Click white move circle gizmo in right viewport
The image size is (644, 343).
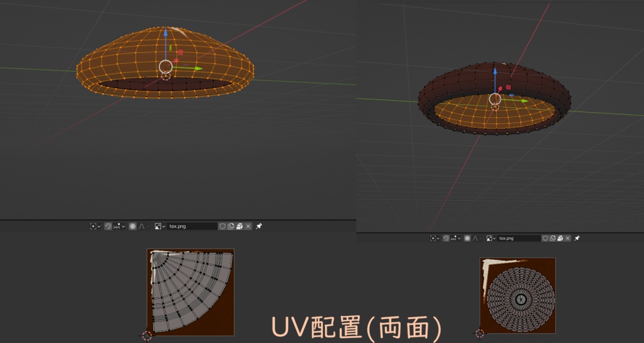495,99
